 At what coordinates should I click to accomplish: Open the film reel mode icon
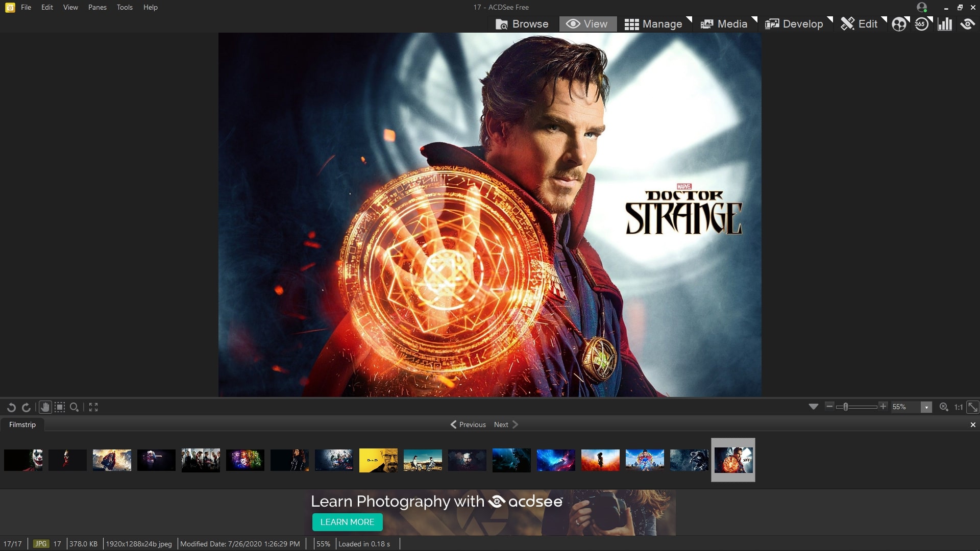pyautogui.click(x=899, y=24)
